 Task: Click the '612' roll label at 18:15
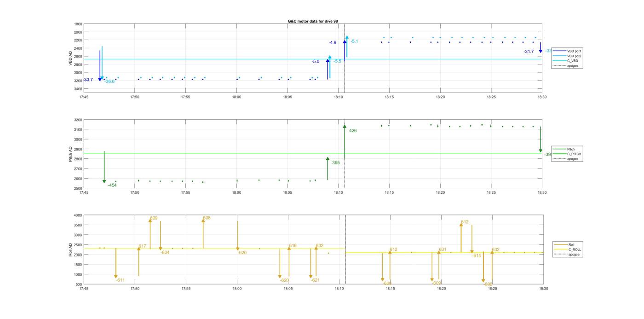point(394,249)
